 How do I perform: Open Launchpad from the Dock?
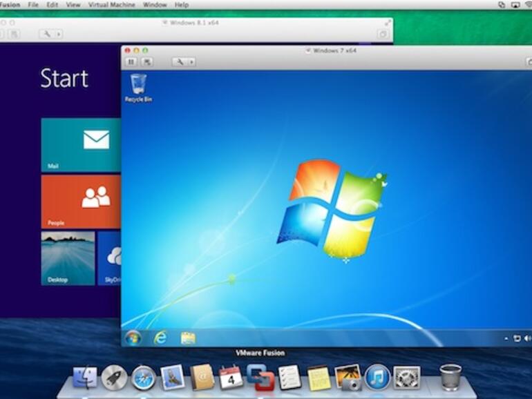click(114, 377)
